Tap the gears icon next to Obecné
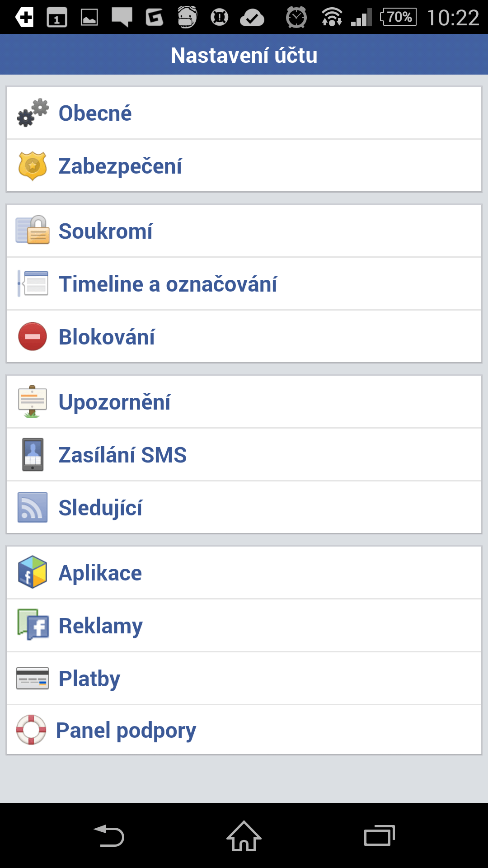Screen dimensions: 488x868 33,113
